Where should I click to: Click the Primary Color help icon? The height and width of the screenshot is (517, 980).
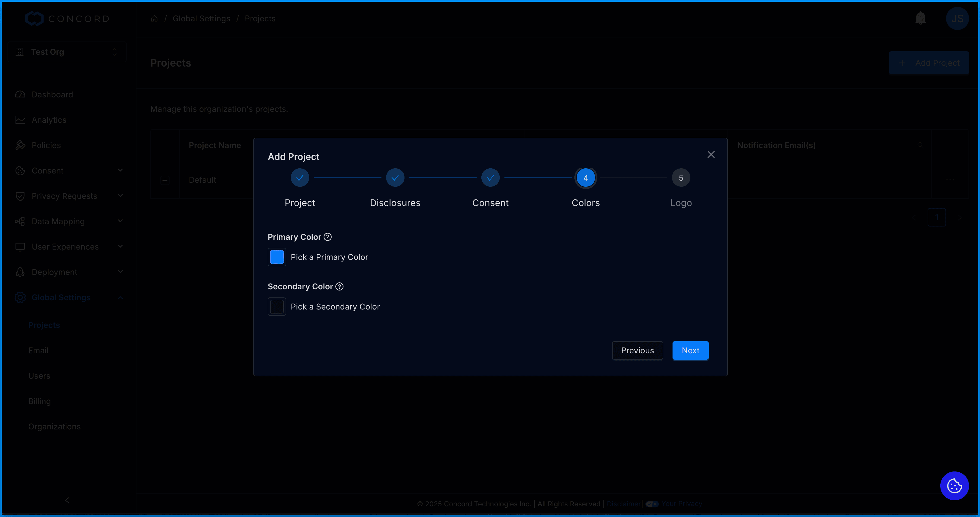point(328,237)
